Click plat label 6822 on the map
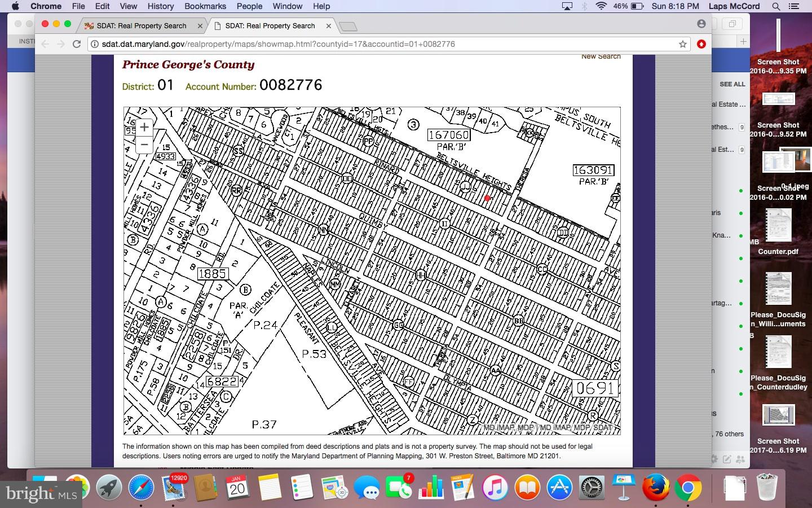This screenshot has height=508, width=812. [x=222, y=382]
